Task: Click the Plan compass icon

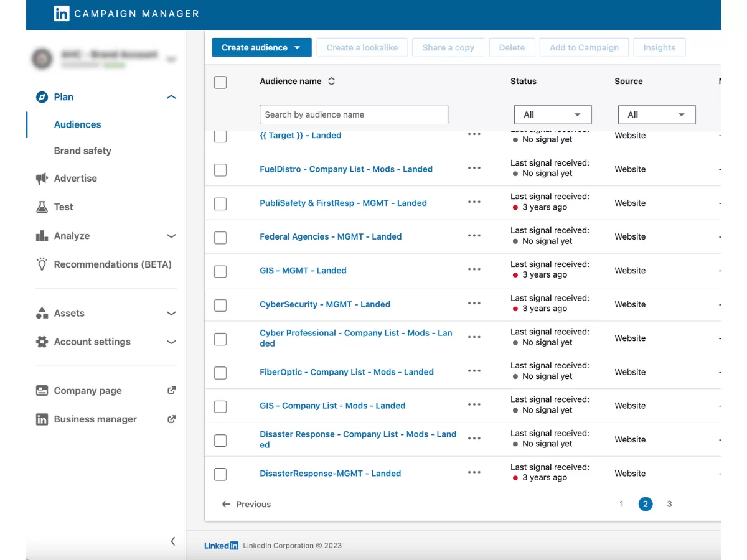Action: [42, 97]
